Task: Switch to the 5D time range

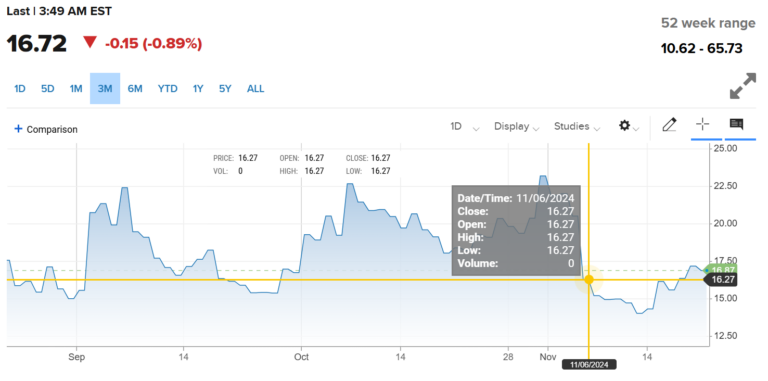Action: [48, 89]
